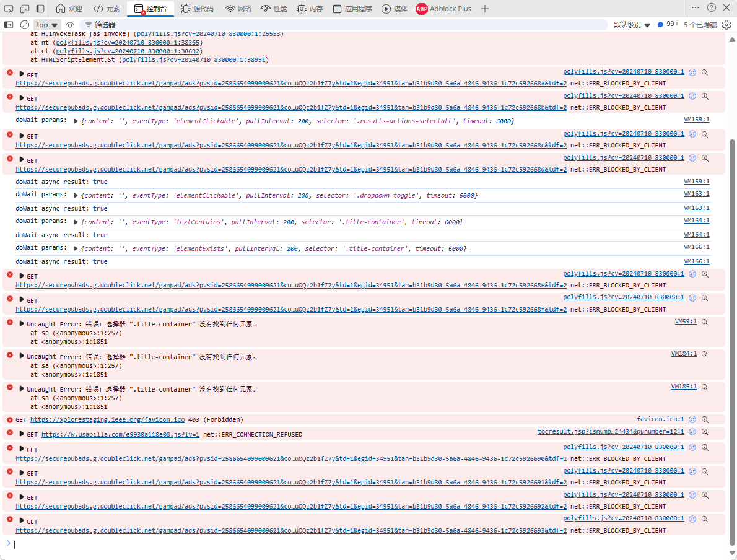Image resolution: width=737 pixels, height=560 pixels.
Task: Click the network request icon on 5926690 row
Action: pos(692,448)
